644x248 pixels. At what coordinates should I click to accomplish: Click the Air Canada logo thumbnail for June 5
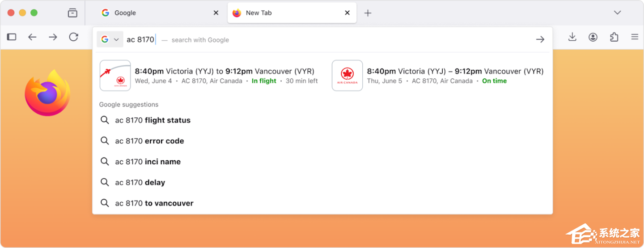(x=347, y=76)
